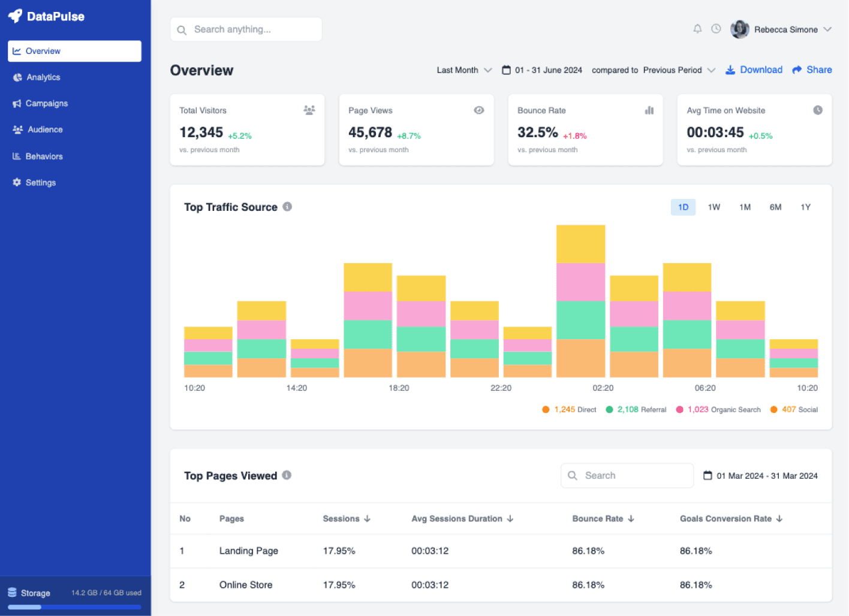Click the Storage usage progress bar
849x616 pixels.
74,607
